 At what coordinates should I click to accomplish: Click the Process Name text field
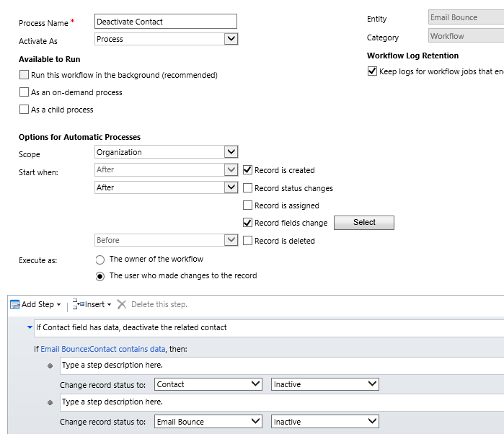(x=166, y=22)
